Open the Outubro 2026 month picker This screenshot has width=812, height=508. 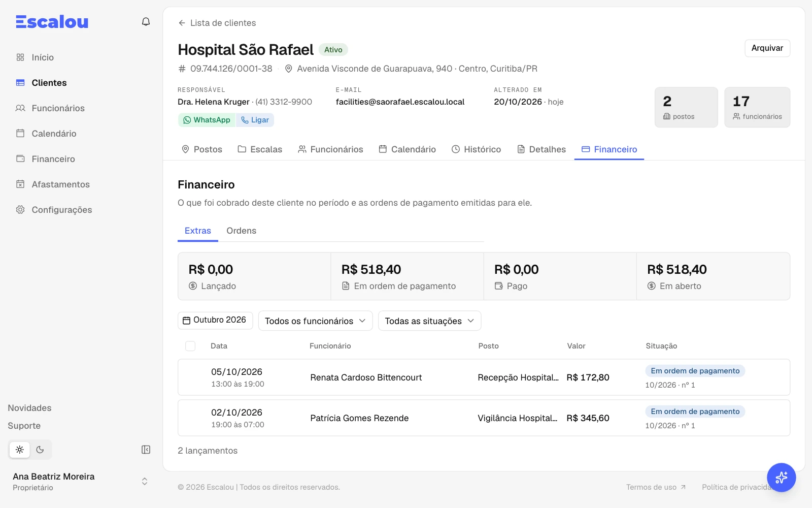(x=215, y=320)
